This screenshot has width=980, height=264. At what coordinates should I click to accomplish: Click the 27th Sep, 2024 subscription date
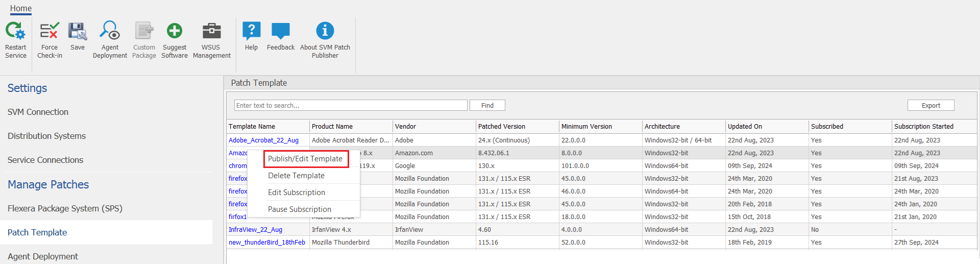coord(934,242)
